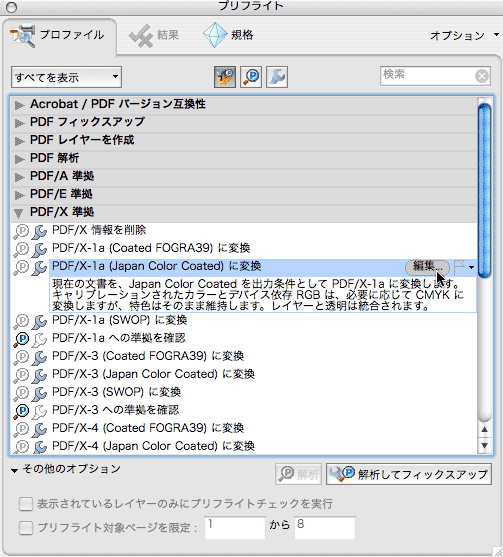Click the profile description text of Japan Color Coated
The width and height of the screenshot is (503, 557).
[258, 295]
